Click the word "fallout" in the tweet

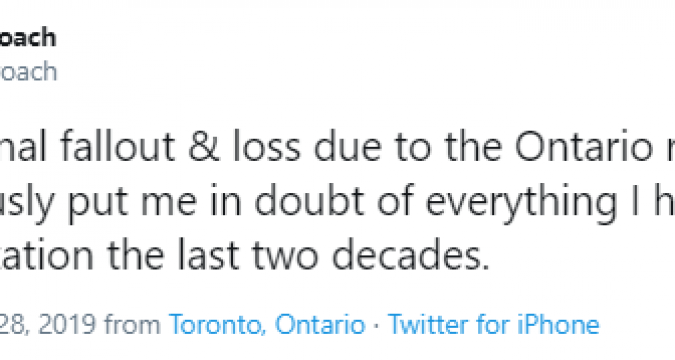point(118,147)
